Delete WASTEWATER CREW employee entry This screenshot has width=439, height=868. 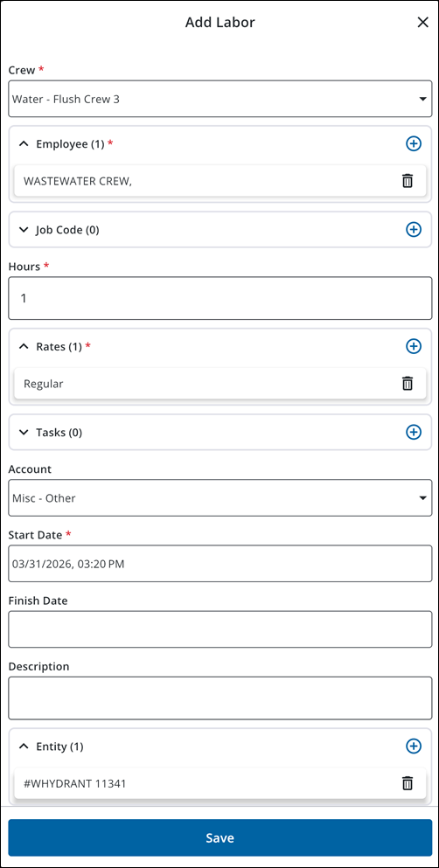(x=408, y=180)
